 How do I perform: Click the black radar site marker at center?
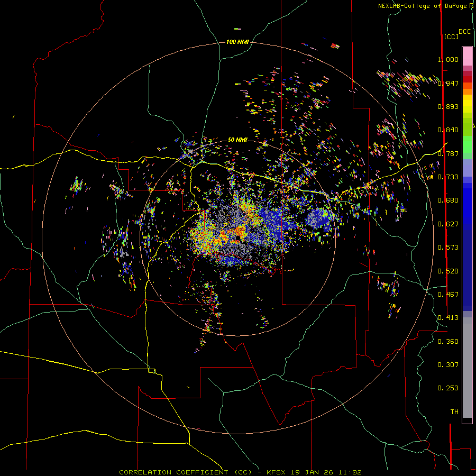[x=238, y=237]
